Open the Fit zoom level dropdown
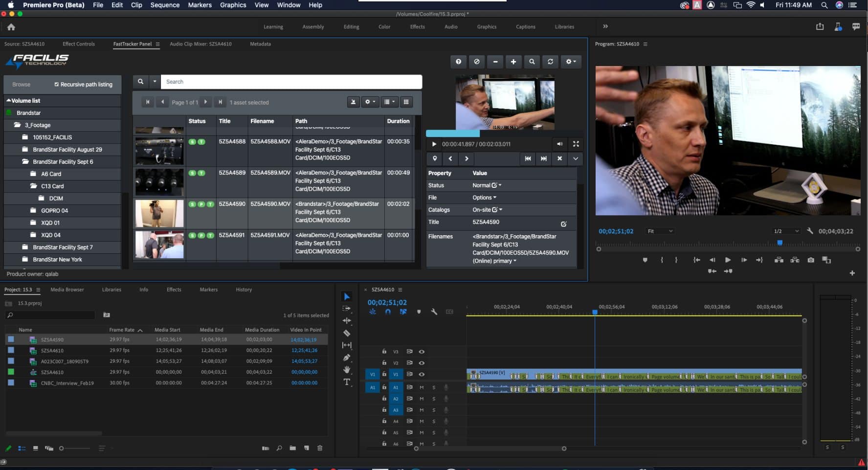 (x=660, y=231)
